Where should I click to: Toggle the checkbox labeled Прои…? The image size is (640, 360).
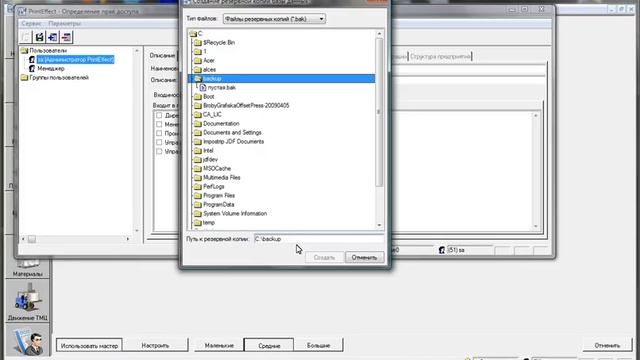click(x=159, y=133)
